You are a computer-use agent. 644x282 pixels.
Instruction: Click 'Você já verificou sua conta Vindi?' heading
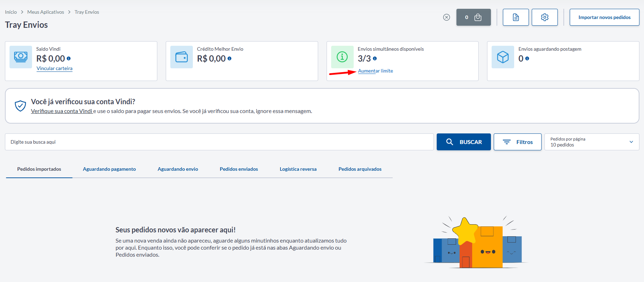83,102
